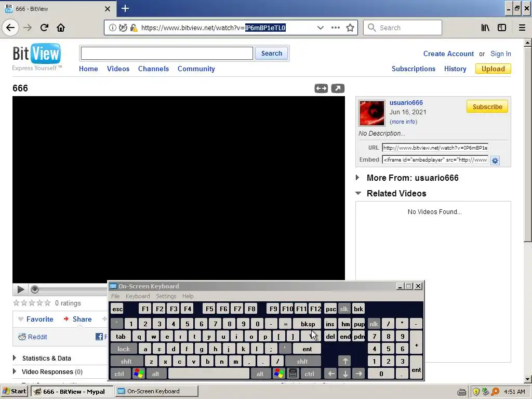This screenshot has width=532, height=399.
Task: Open the Sign In link
Action: point(500,54)
